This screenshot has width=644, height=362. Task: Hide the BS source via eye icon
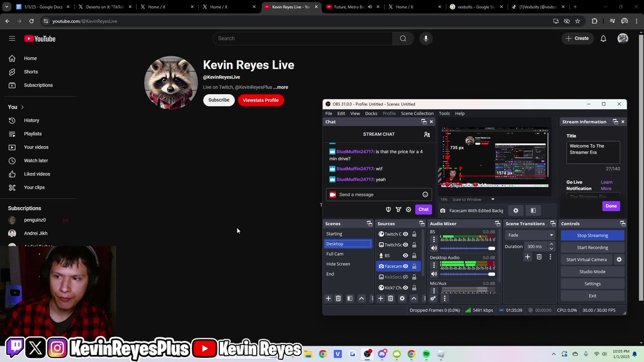[406, 255]
